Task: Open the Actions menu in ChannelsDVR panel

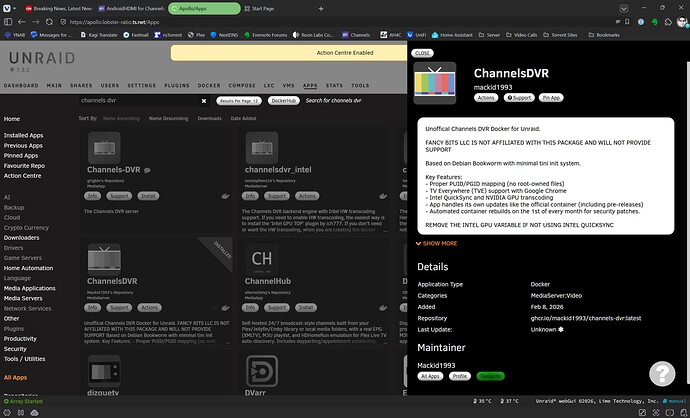Action: click(x=486, y=98)
